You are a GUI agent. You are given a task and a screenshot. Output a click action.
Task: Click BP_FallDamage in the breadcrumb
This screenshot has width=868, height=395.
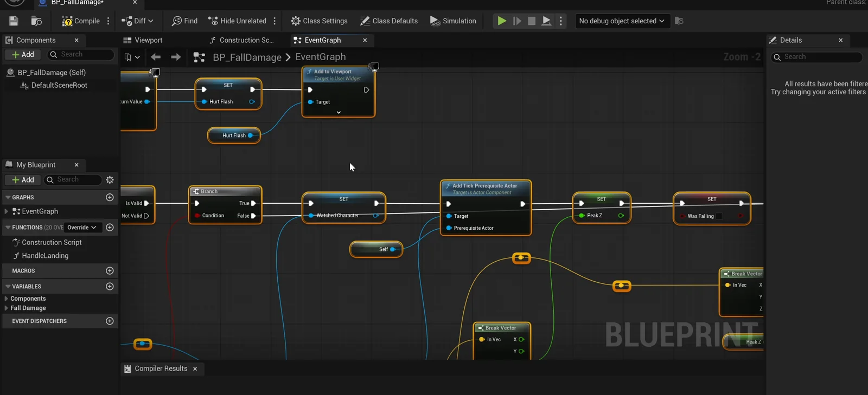point(247,57)
